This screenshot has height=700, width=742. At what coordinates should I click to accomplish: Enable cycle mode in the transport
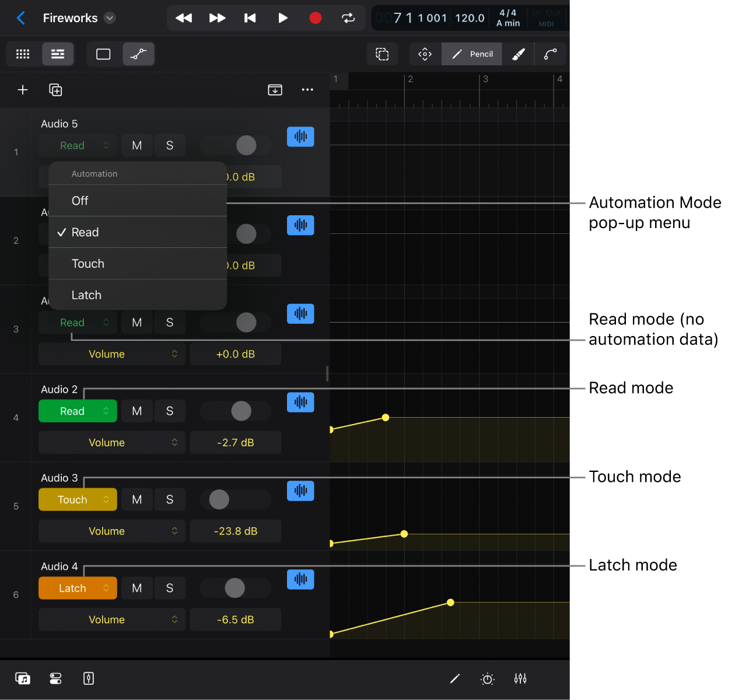[348, 18]
